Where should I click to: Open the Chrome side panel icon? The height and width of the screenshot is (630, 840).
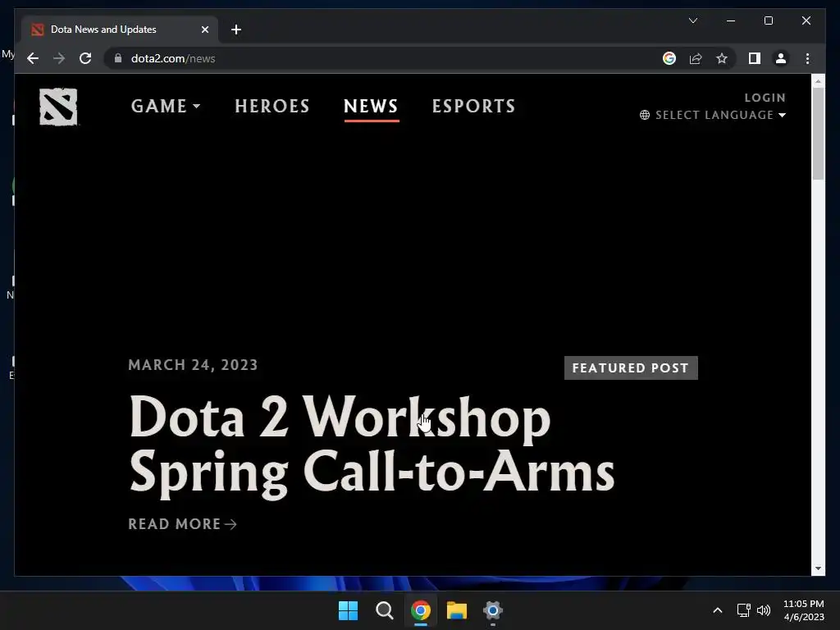[x=755, y=58]
